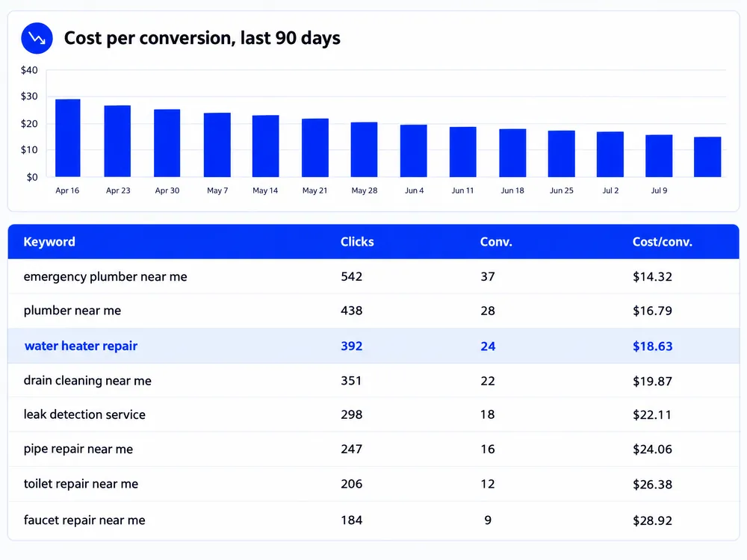The image size is (747, 560).
Task: Select the 'plumber near me' keyword row
Action: pos(373,311)
